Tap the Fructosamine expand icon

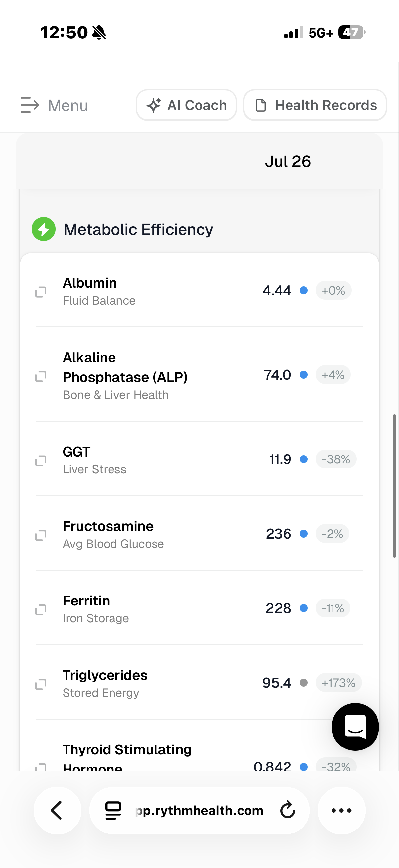41,535
